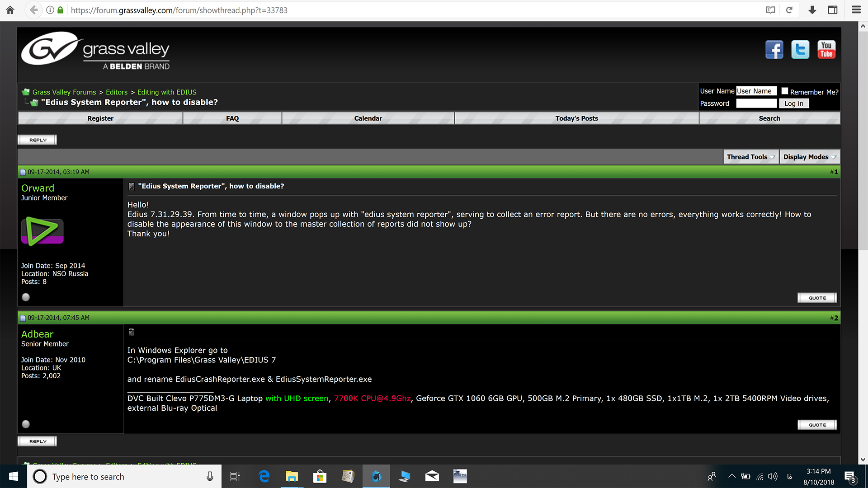Open the Twitter social icon link
The width and height of the screenshot is (868, 488).
pyautogui.click(x=800, y=50)
